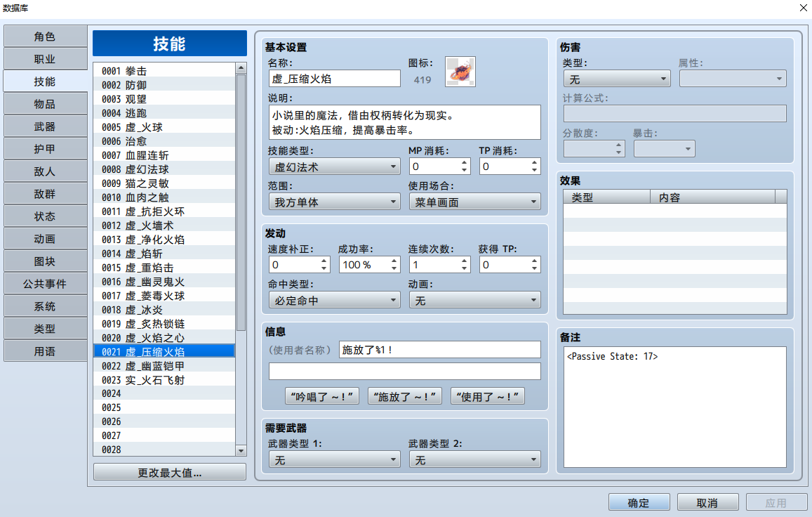Click the 内容 column header in 效果 table

(712, 197)
